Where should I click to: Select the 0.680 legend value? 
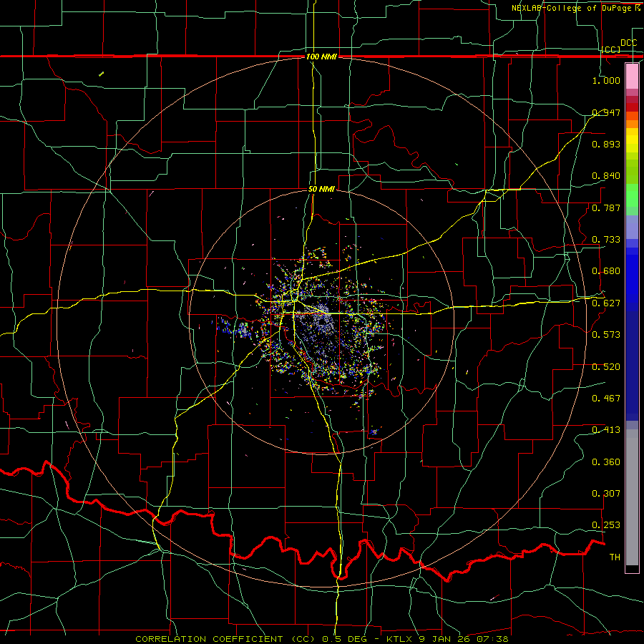point(606,270)
